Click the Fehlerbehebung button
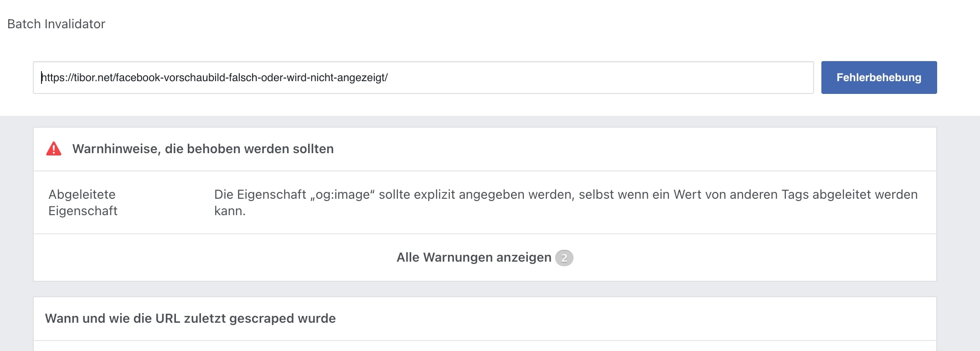 879,77
